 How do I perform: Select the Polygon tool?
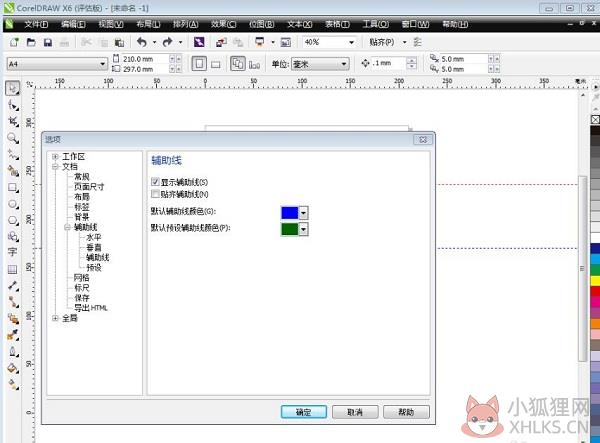13,220
